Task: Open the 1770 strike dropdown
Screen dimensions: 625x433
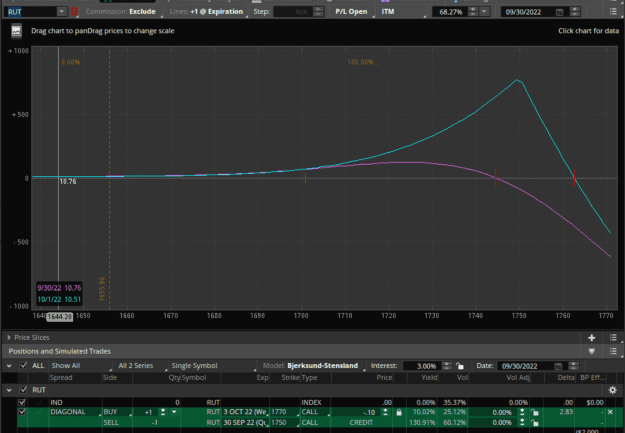Action: click(x=285, y=412)
